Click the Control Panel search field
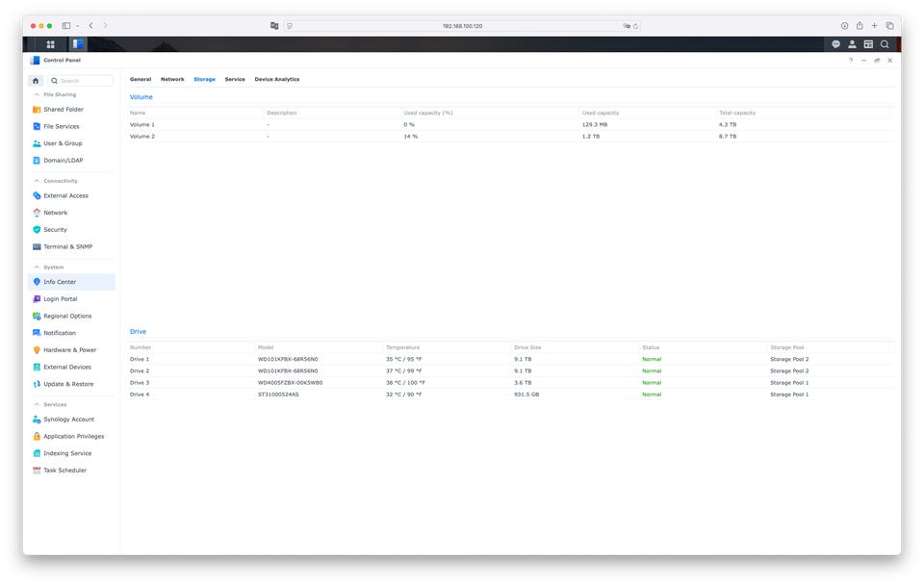This screenshot has height=585, width=924. (80, 81)
